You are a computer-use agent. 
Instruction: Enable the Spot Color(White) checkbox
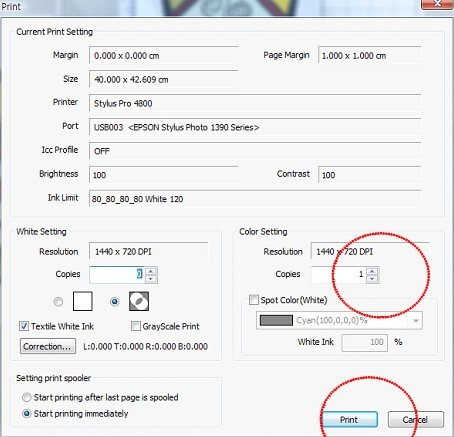tap(254, 300)
